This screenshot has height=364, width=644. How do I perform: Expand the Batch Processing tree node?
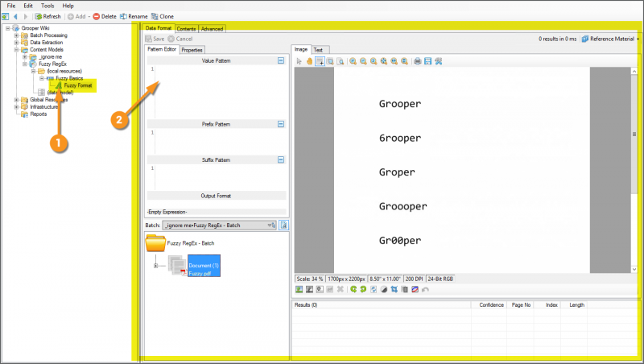(16, 35)
